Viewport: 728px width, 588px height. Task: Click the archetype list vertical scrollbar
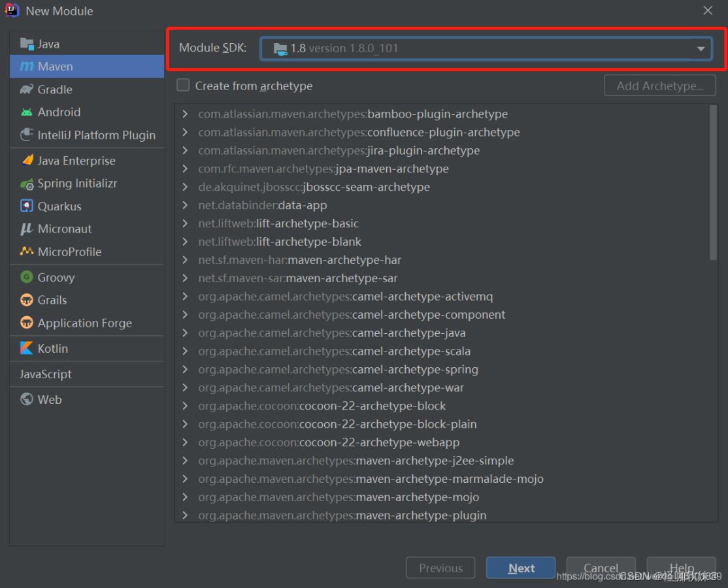[x=713, y=183]
